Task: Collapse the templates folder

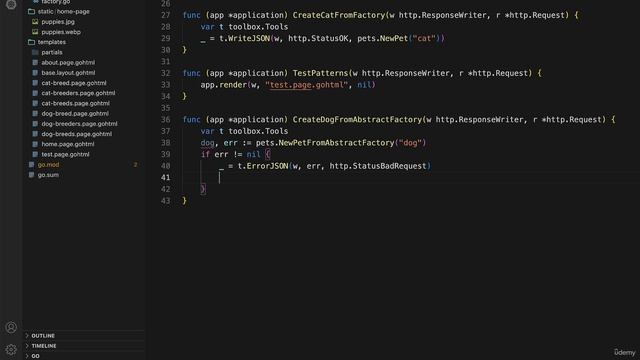Action: [x=51, y=42]
